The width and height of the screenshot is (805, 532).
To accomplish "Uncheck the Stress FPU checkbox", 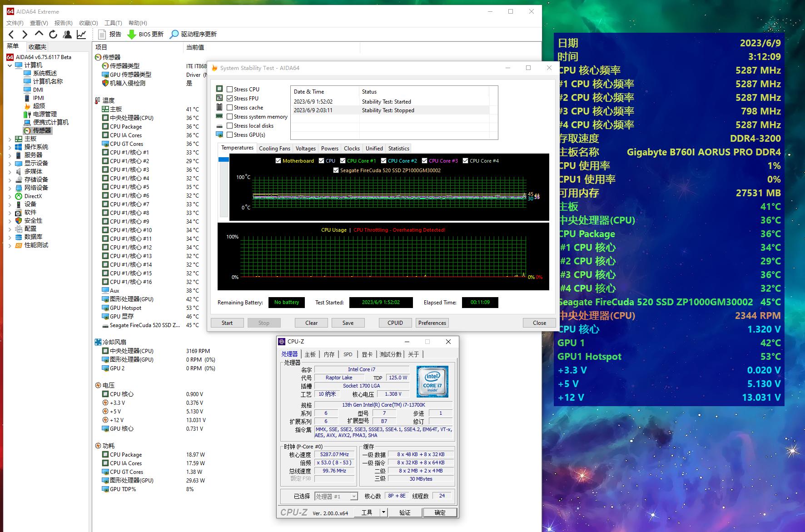I will pos(230,99).
